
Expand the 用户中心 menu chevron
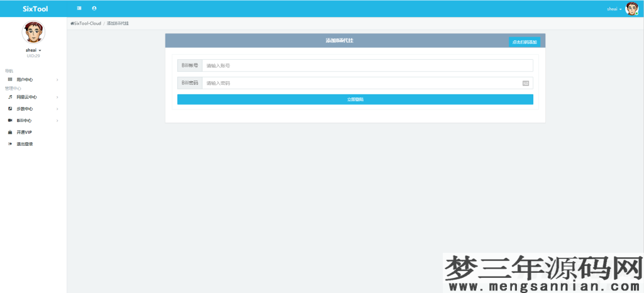point(57,80)
